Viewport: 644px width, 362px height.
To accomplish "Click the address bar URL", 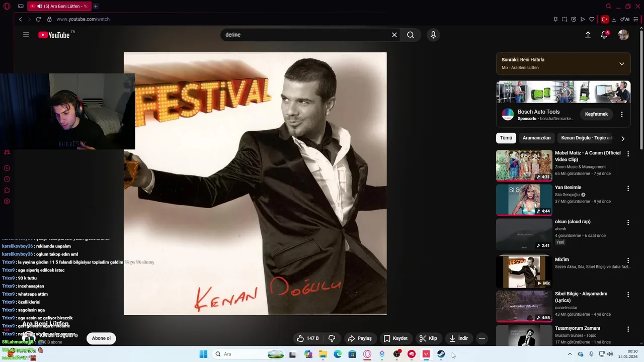I will [83, 19].
